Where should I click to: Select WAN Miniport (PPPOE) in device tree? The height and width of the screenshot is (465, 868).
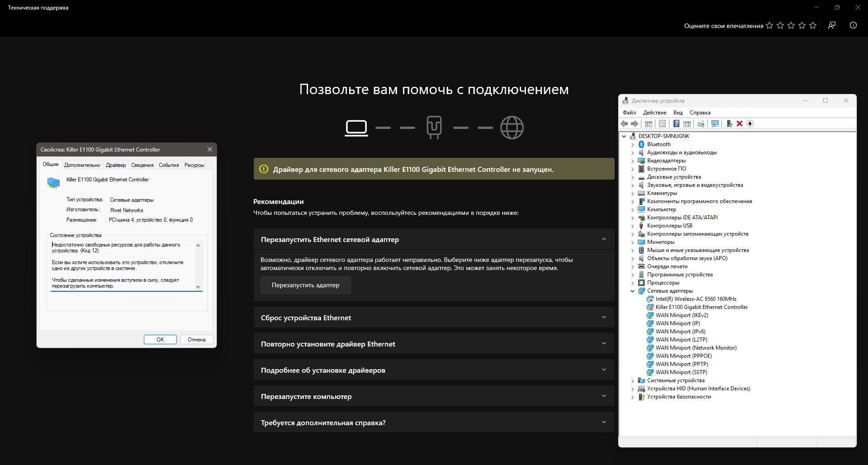pos(683,356)
